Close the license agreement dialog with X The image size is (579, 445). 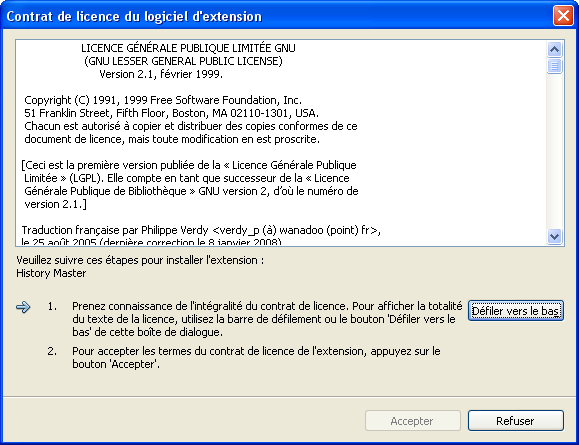pyautogui.click(x=563, y=16)
